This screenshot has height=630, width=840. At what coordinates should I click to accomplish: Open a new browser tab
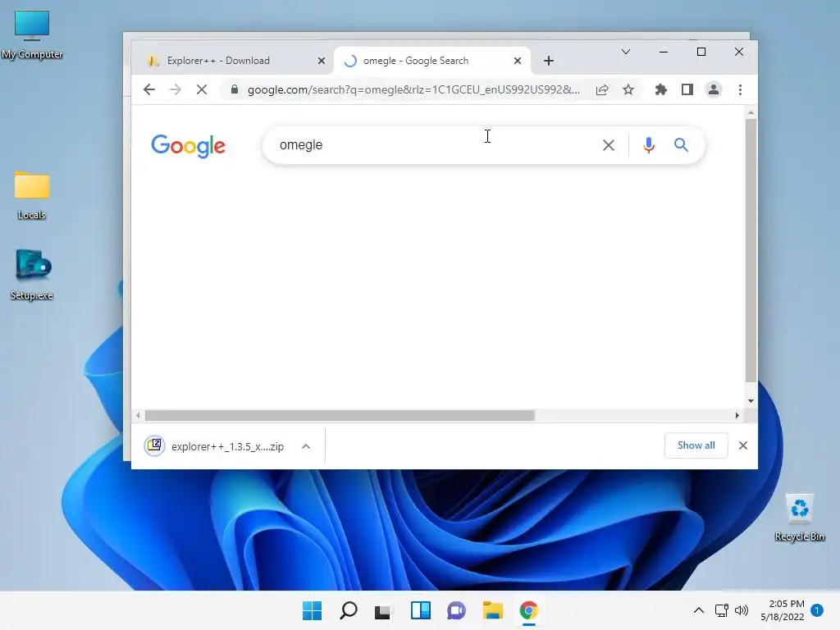[548, 61]
